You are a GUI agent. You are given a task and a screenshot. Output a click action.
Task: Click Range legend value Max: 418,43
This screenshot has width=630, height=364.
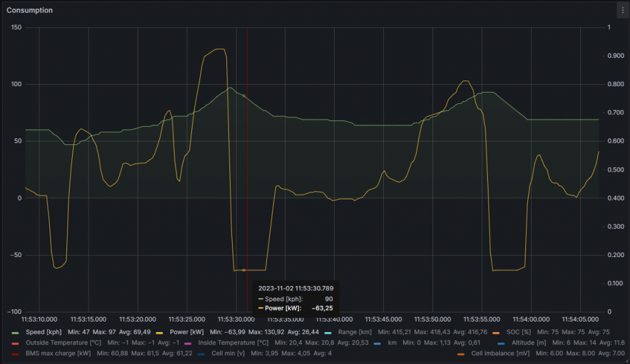coord(433,332)
